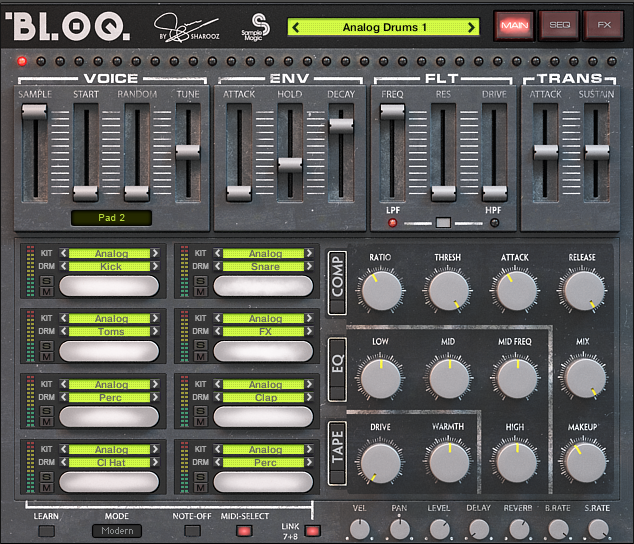Toggle the LPF/HPF filter switch
The height and width of the screenshot is (544, 634).
point(443,222)
